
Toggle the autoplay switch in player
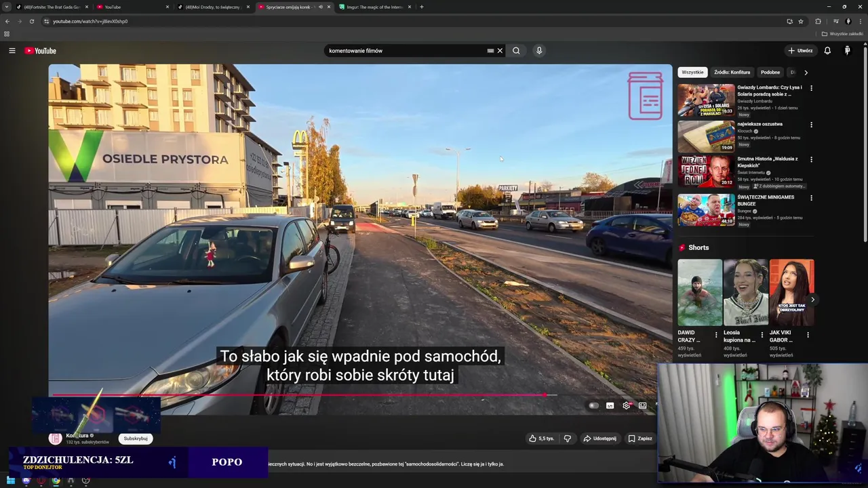[x=594, y=405]
